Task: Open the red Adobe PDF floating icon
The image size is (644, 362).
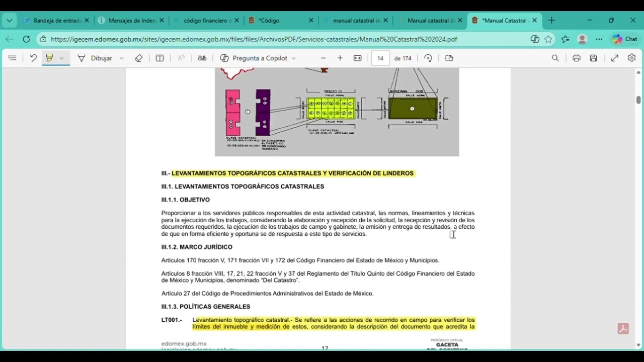Action: pos(623,329)
